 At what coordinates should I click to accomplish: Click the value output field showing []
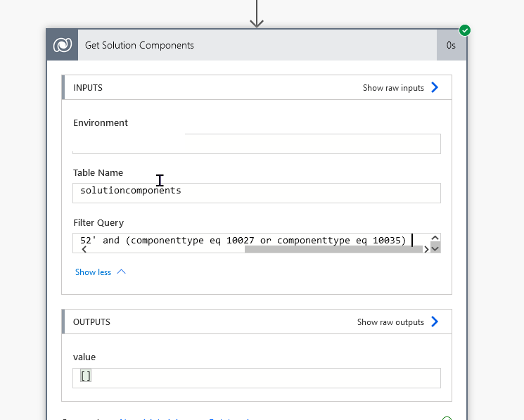(x=257, y=378)
